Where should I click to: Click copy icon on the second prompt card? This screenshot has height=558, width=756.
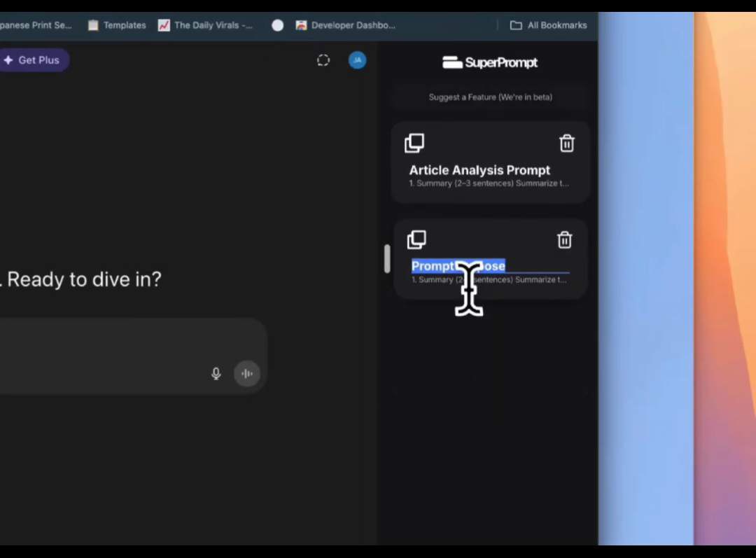416,239
